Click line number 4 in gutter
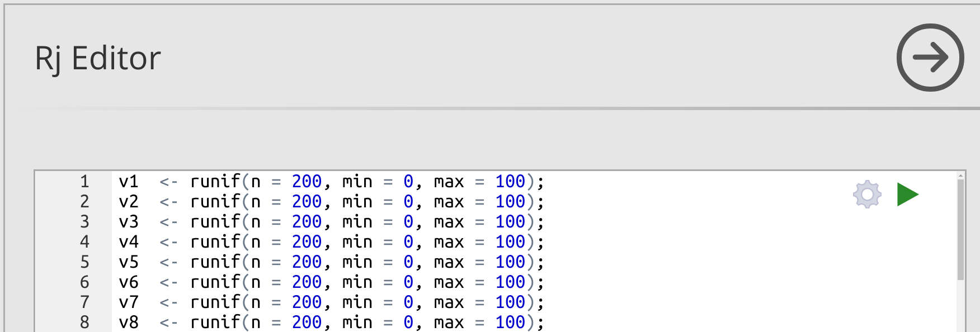Image resolution: width=980 pixels, height=332 pixels. (84, 242)
